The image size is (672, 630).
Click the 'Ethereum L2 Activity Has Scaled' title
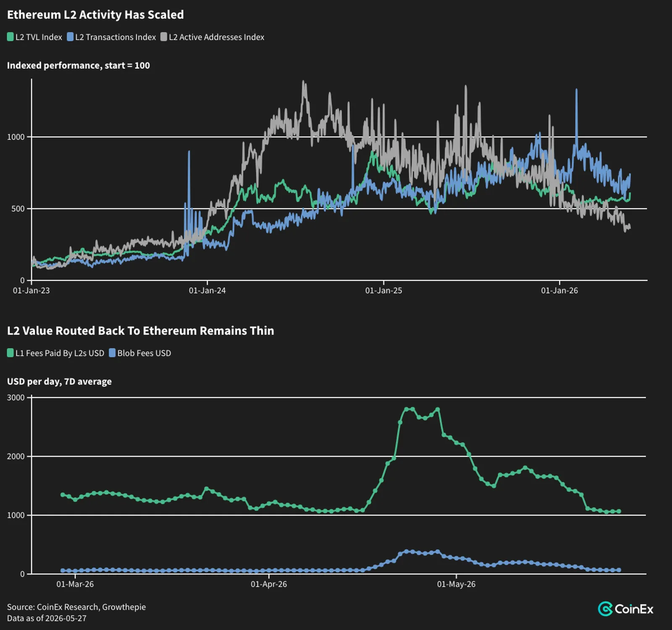click(x=95, y=15)
